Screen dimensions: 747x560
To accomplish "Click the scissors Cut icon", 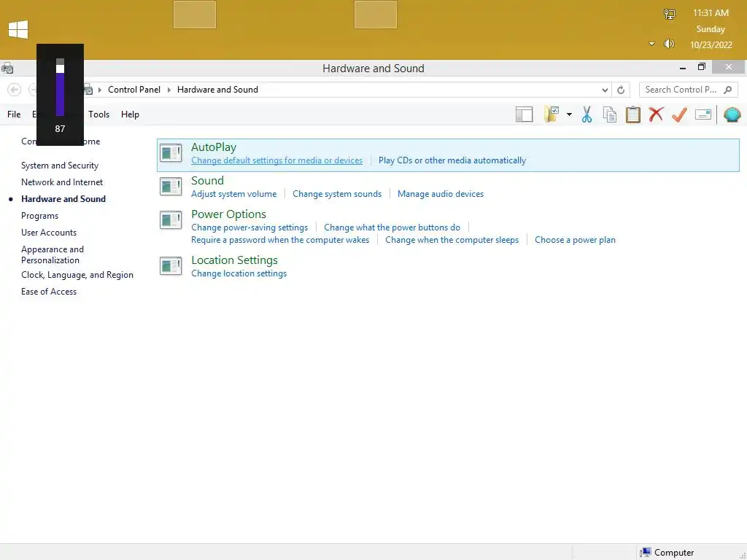I will (x=587, y=114).
